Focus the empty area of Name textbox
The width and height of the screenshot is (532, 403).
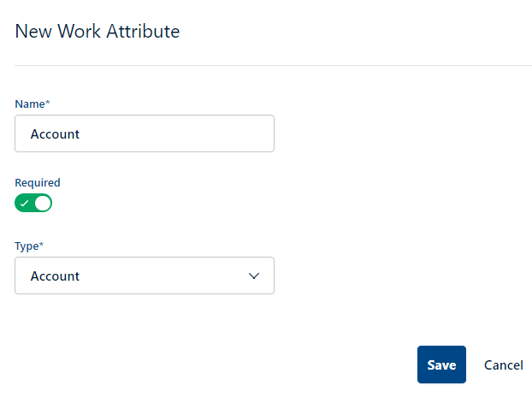[176, 133]
